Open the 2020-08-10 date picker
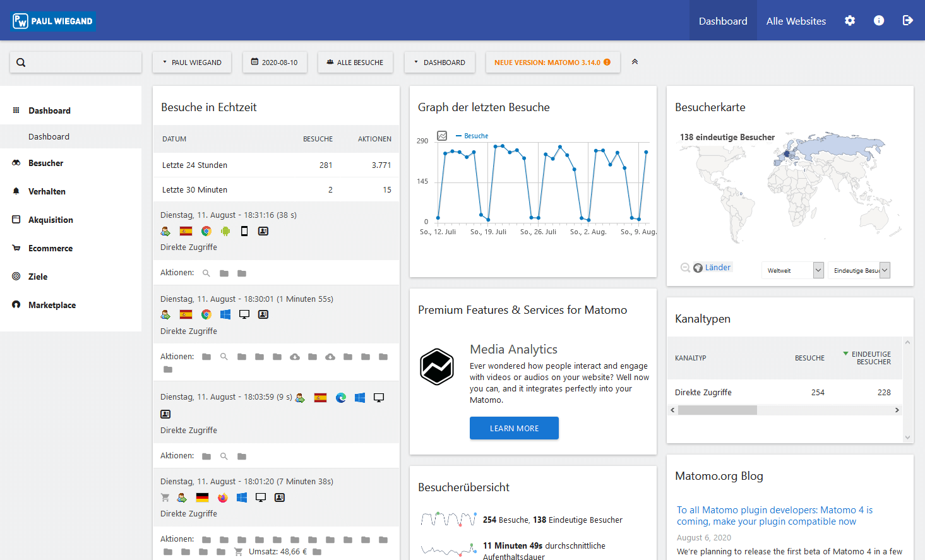 [x=275, y=63]
